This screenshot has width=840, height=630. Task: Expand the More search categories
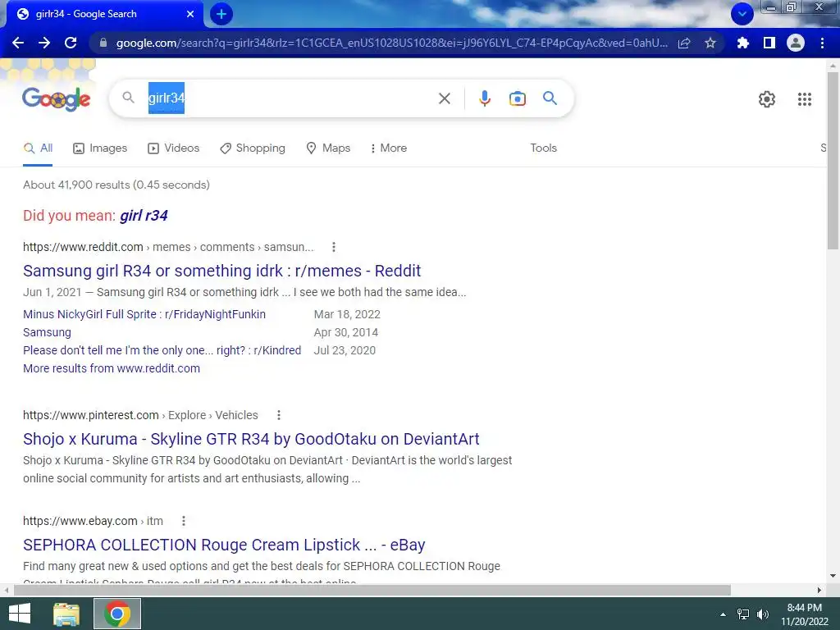(x=389, y=148)
